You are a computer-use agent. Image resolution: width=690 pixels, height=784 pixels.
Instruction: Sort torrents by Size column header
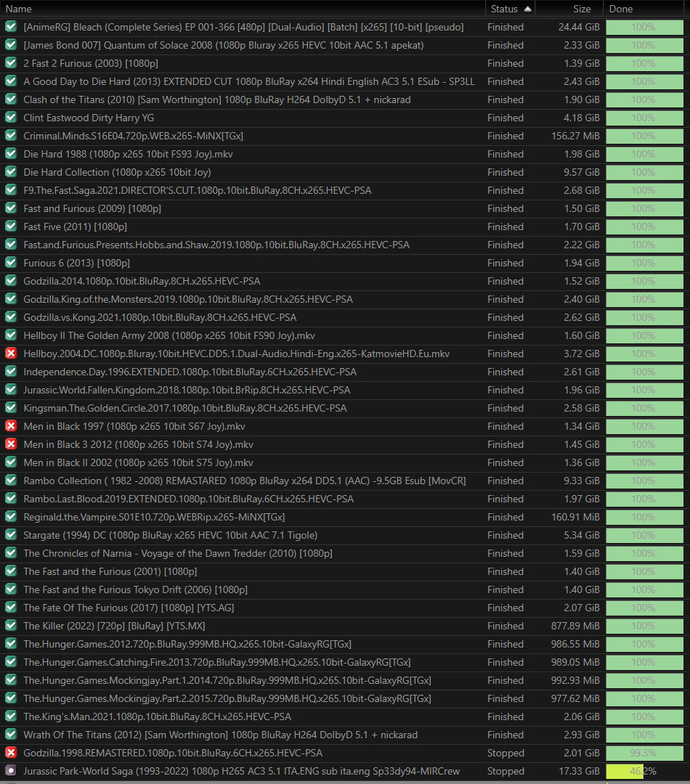[570, 9]
